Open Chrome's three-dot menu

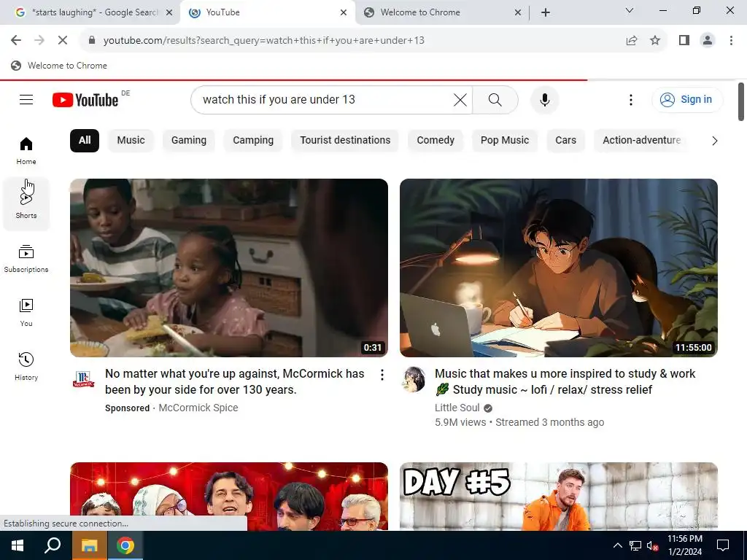coord(731,41)
